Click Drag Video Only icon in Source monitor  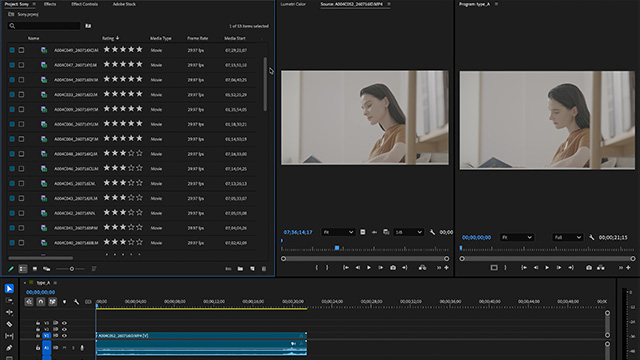[x=362, y=232]
